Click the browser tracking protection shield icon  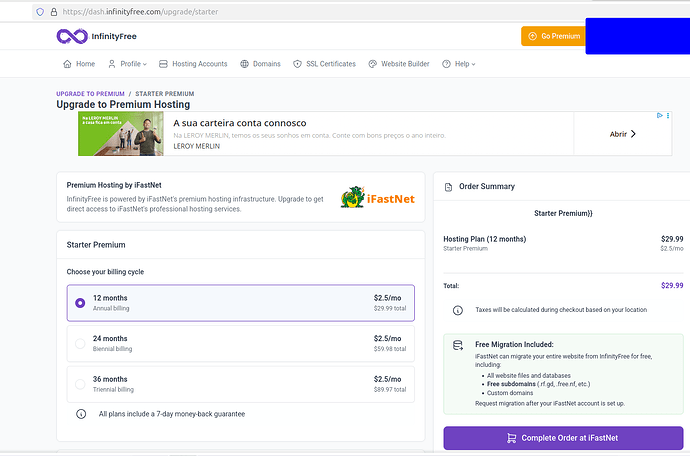(x=40, y=12)
